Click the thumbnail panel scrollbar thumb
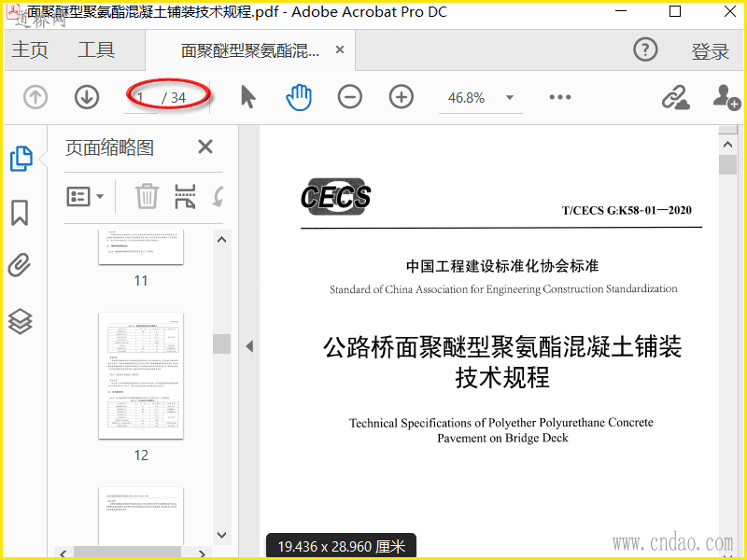 pos(221,343)
